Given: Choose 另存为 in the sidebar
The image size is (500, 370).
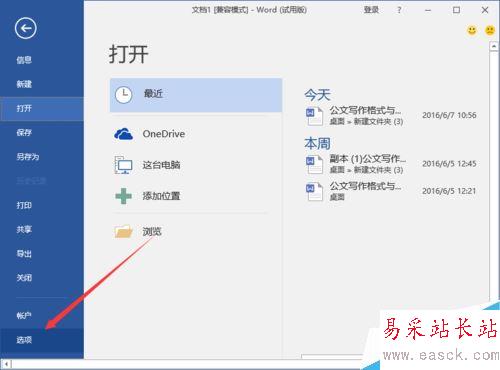Looking at the screenshot, I should 28,157.
